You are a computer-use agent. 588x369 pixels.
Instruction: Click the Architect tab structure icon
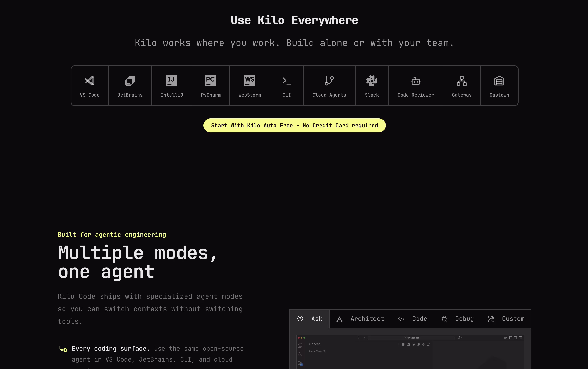[339, 319]
